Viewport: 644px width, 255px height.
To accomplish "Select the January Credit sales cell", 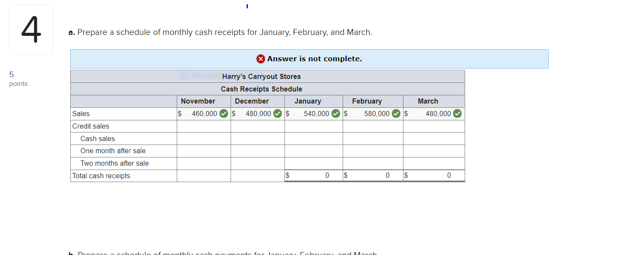I will (x=314, y=126).
